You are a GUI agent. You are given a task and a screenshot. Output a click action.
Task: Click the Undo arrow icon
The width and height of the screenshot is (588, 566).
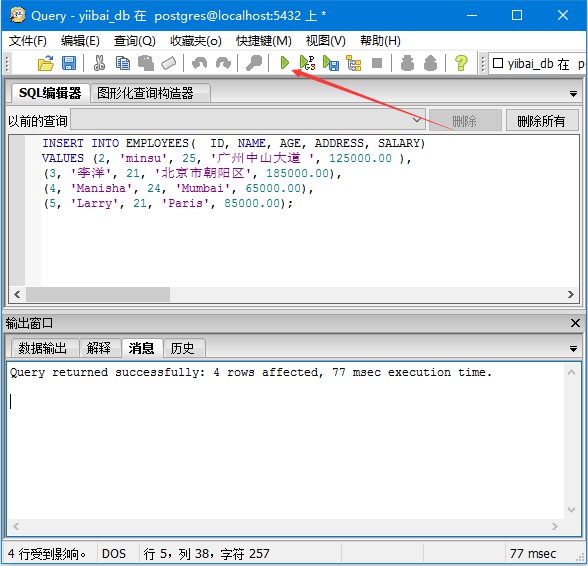(x=199, y=63)
